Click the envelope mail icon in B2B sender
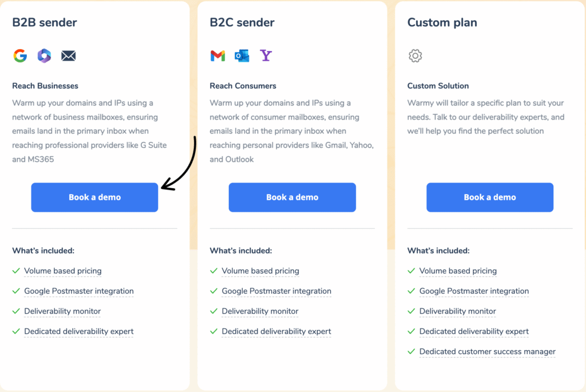Viewport: 586px width, 392px height. 69,56
